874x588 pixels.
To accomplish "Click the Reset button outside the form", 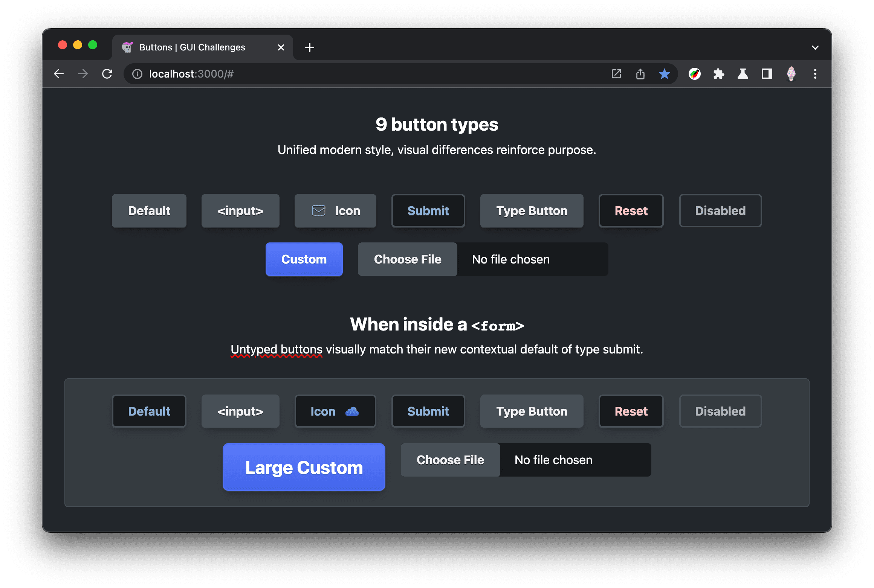I will click(x=631, y=211).
